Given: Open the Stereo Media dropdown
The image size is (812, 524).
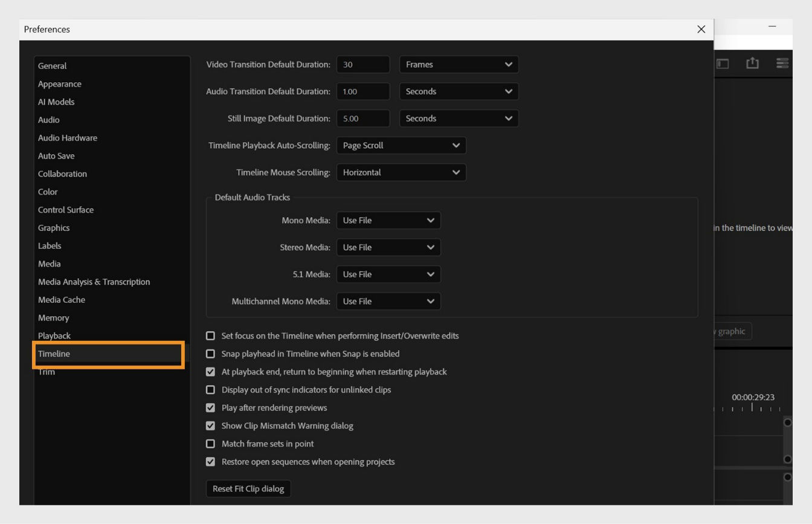Looking at the screenshot, I should pos(388,247).
